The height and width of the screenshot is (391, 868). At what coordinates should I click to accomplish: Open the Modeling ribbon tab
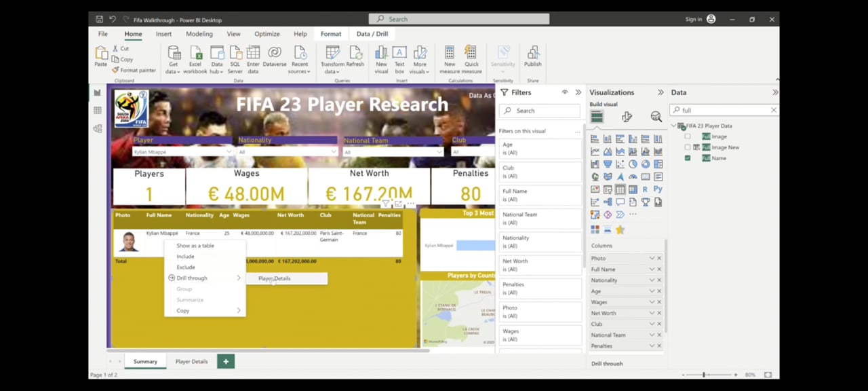(199, 34)
